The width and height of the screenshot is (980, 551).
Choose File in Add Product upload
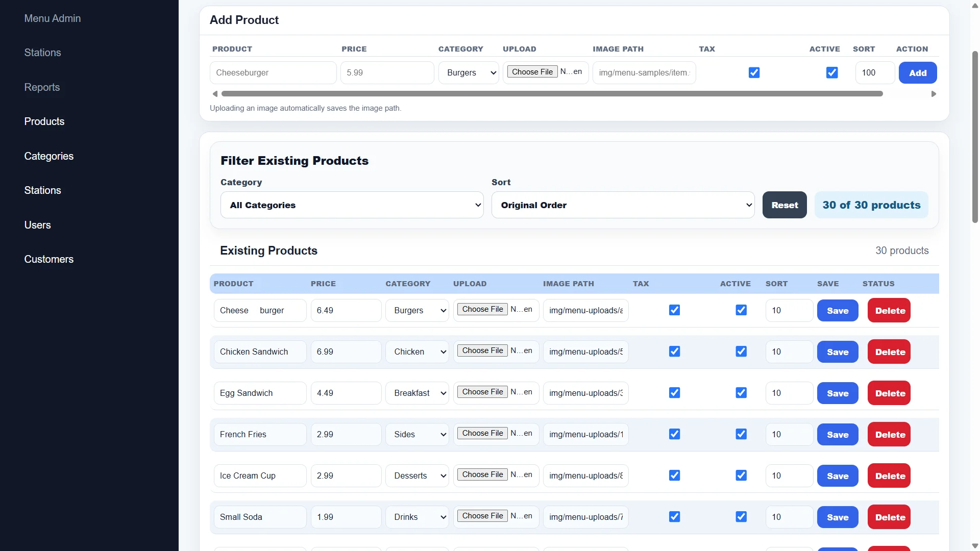pos(532,72)
